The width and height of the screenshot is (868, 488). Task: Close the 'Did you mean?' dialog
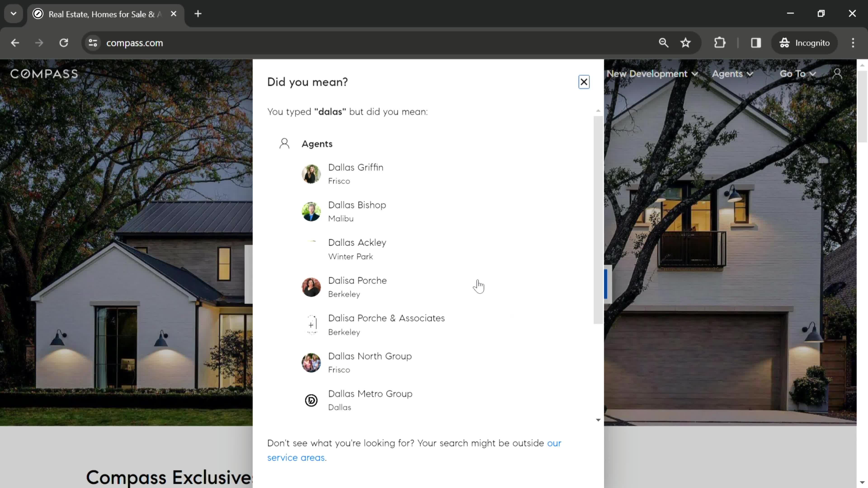point(584,82)
